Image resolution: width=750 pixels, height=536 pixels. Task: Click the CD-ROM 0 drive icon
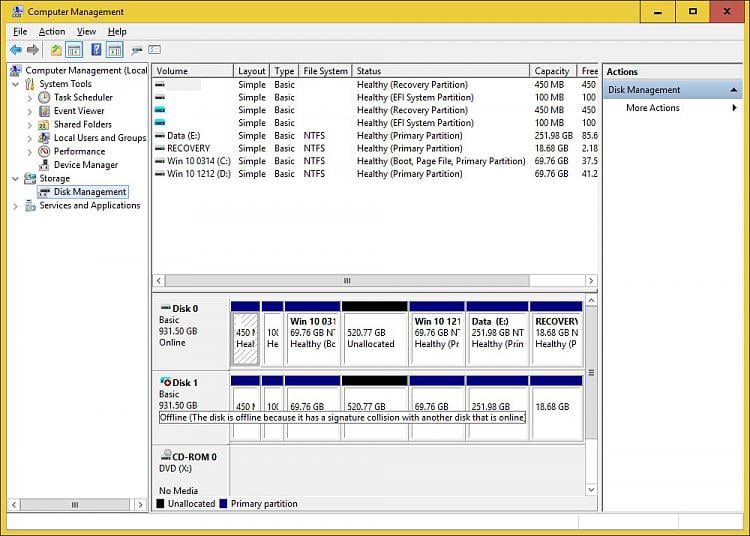[x=166, y=455]
